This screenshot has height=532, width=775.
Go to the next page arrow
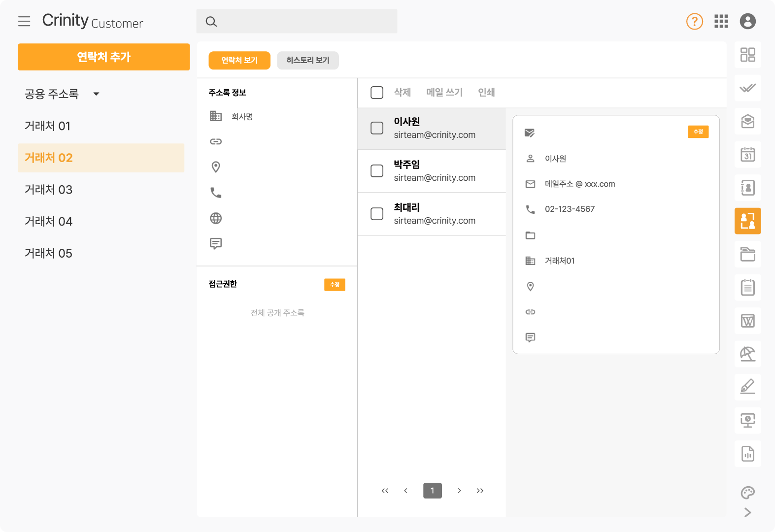[459, 491]
